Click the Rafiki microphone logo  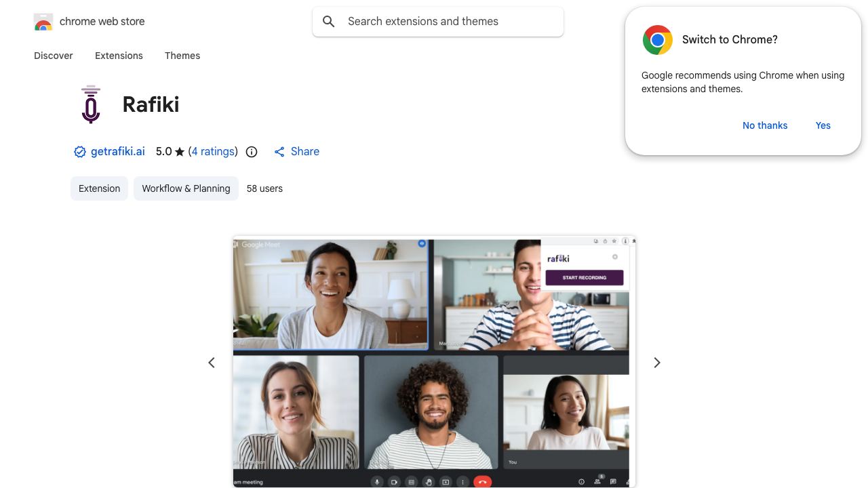(91, 104)
